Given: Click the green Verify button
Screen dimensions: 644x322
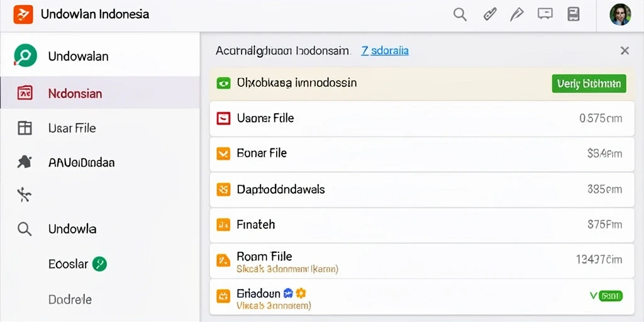Looking at the screenshot, I should [x=589, y=84].
